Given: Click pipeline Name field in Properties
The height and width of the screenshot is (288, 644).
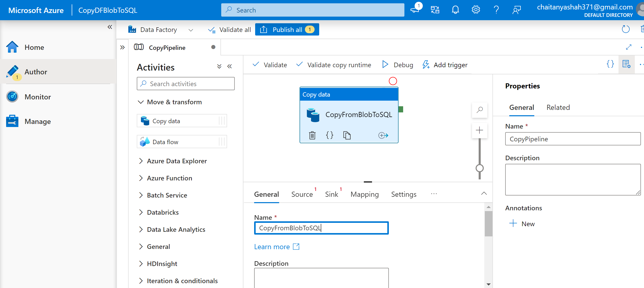Looking at the screenshot, I should click(573, 139).
